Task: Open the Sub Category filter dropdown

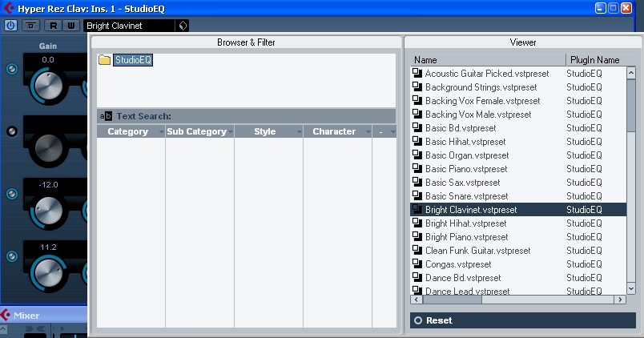Action: (x=231, y=132)
